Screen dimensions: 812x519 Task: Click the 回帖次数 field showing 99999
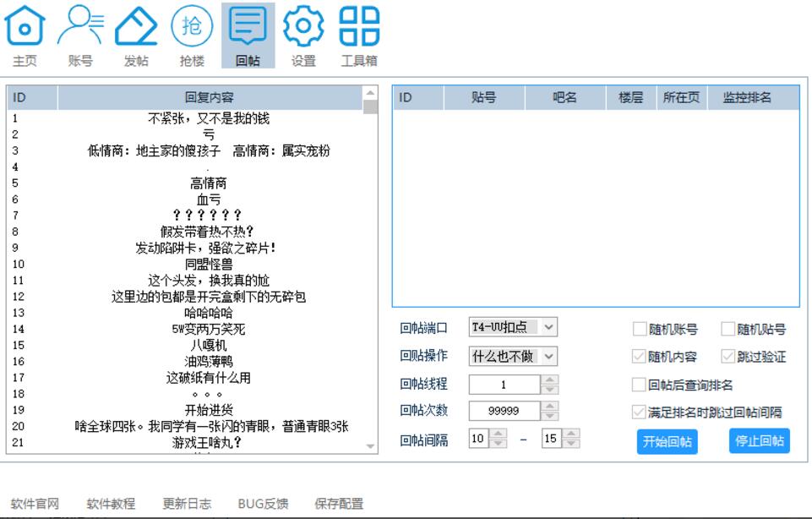pos(504,411)
